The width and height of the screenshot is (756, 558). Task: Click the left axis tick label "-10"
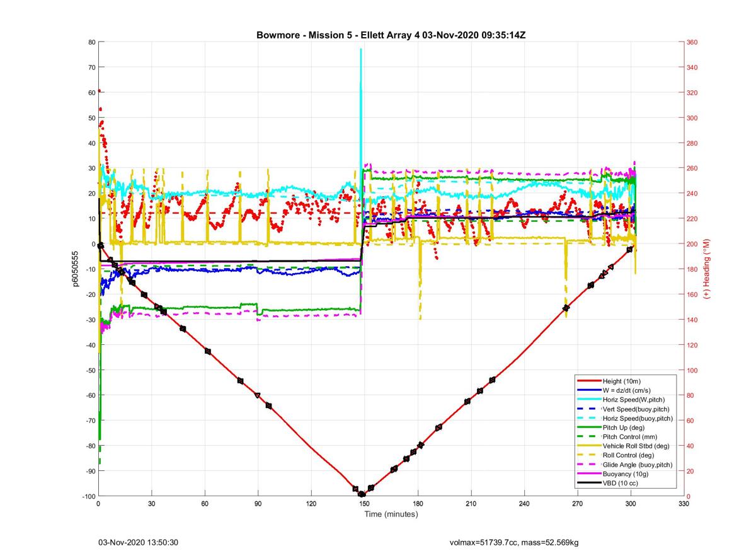click(x=89, y=269)
